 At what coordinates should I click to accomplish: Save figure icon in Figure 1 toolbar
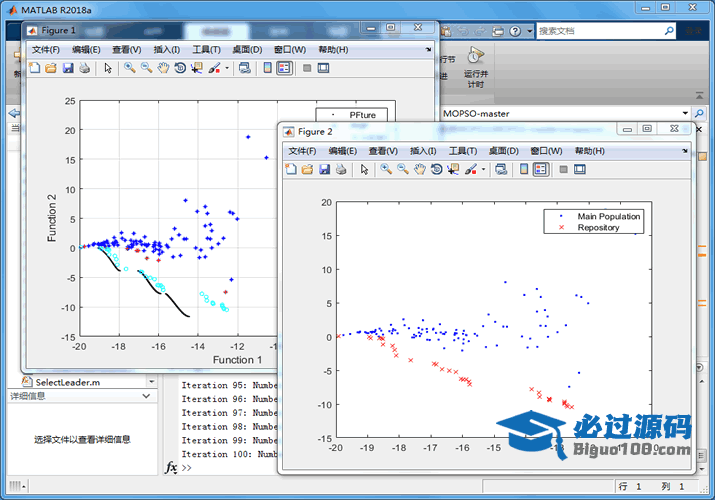pyautogui.click(x=68, y=68)
